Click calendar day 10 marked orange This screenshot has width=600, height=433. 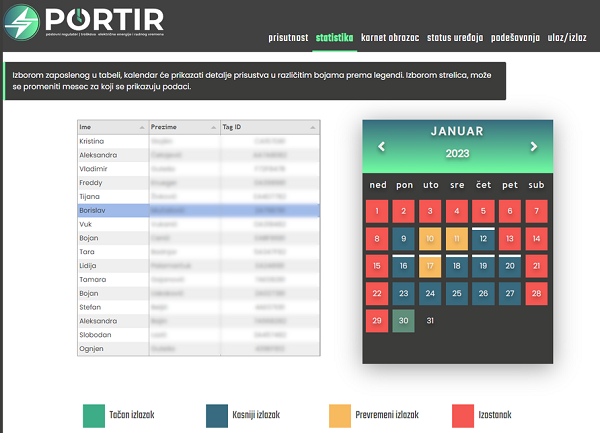point(430,238)
